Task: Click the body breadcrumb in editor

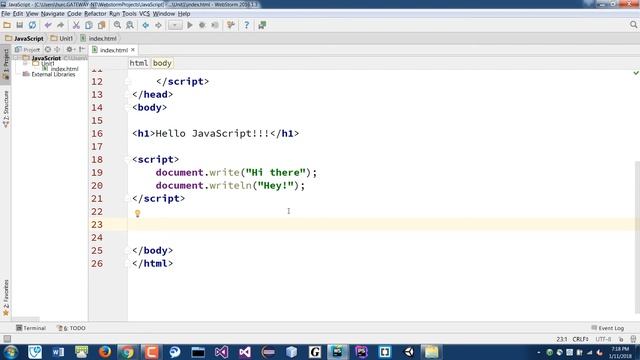Action: pos(162,63)
